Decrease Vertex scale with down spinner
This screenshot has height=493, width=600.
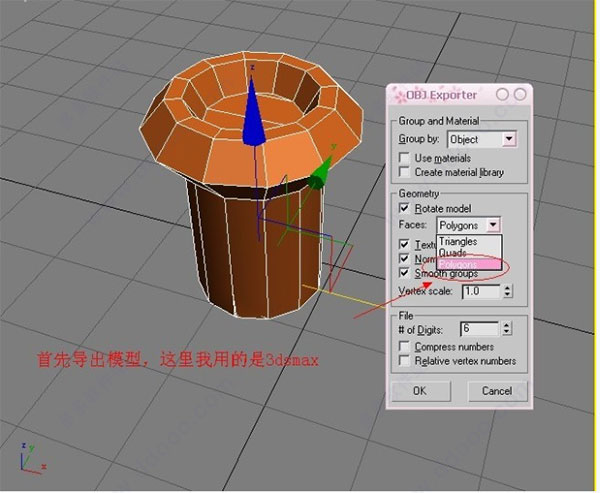507,294
